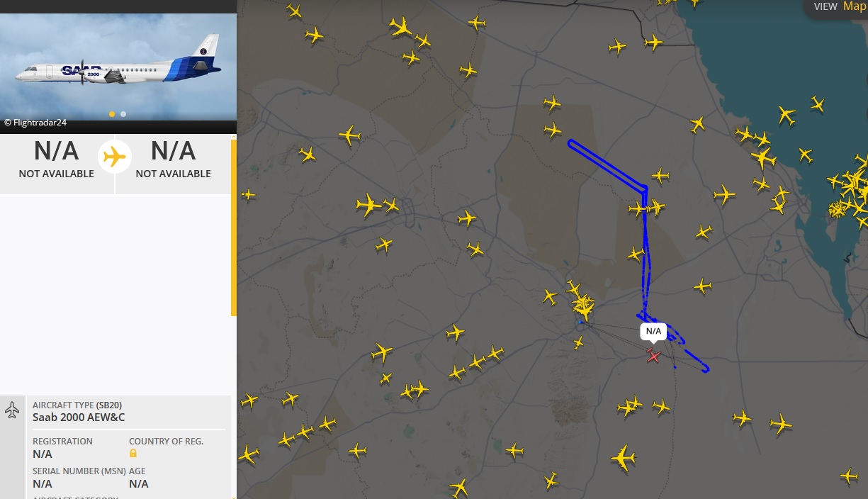Select the first yellow photo carousel dot
Viewport: 868px width, 499px height.
tap(112, 114)
